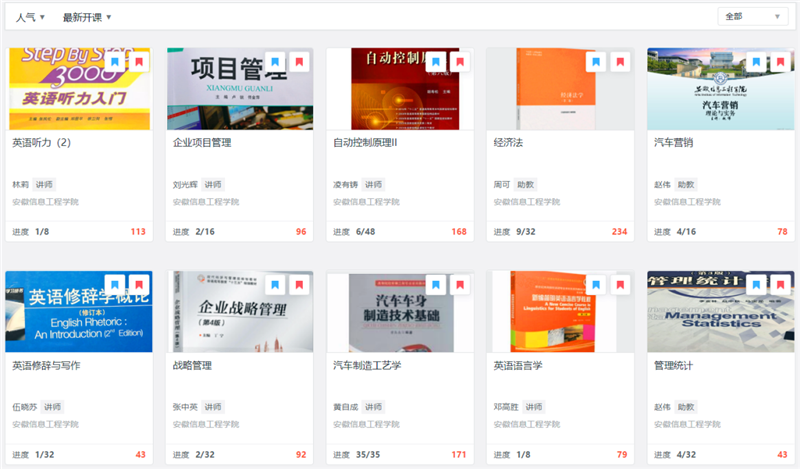Viewport: 800px width, 469px height.
Task: Click the 讲师 tag beside 邓高胜
Action: pos(534,407)
